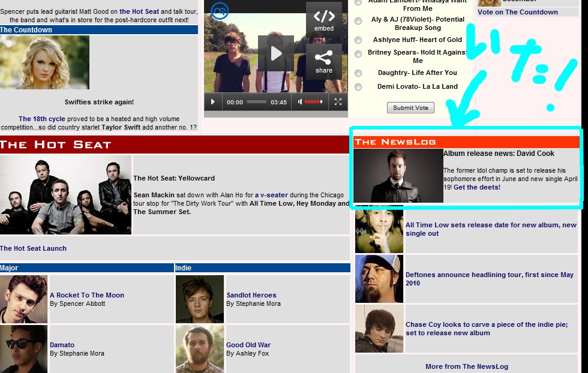The width and height of the screenshot is (588, 373).
Task: Open Chase Coy new album article
Action: tap(487, 329)
